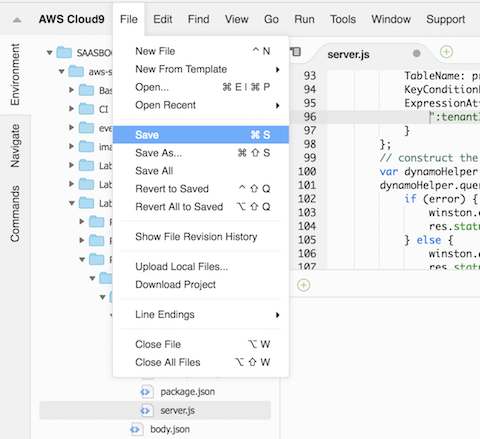Viewport: 480px width, 439px height.
Task: Click the pane layout icon left of server.js tab
Action: pos(295,52)
